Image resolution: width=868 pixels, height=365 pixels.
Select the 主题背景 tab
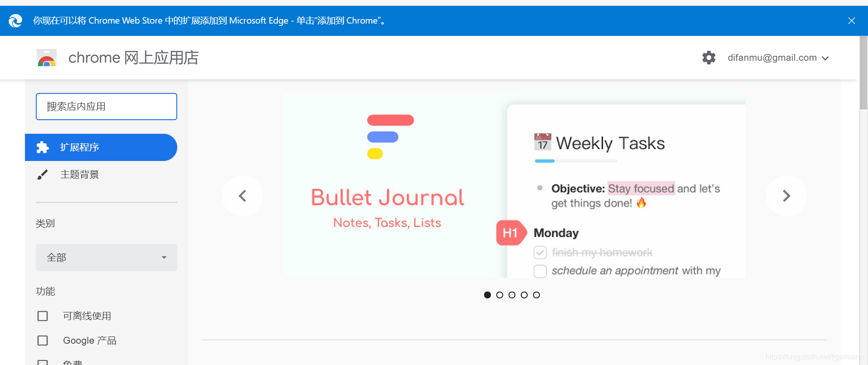(x=101, y=175)
